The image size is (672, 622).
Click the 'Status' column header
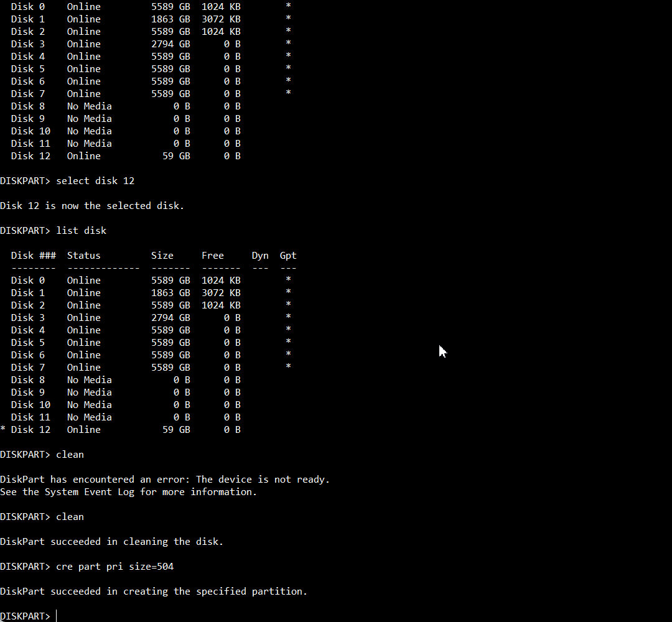pos(83,255)
